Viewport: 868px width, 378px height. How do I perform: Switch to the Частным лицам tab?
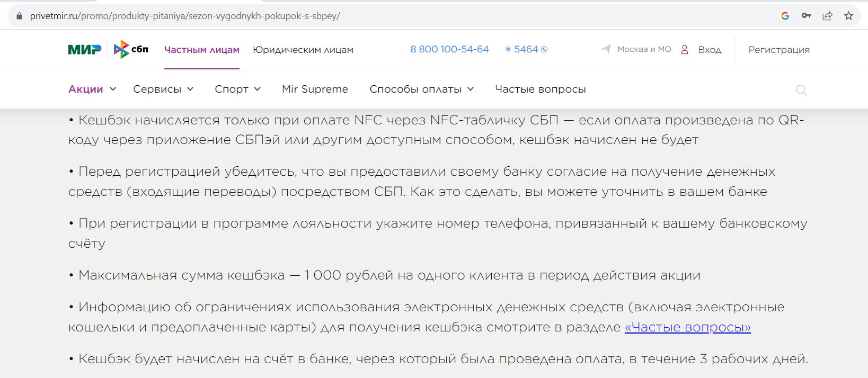click(202, 50)
